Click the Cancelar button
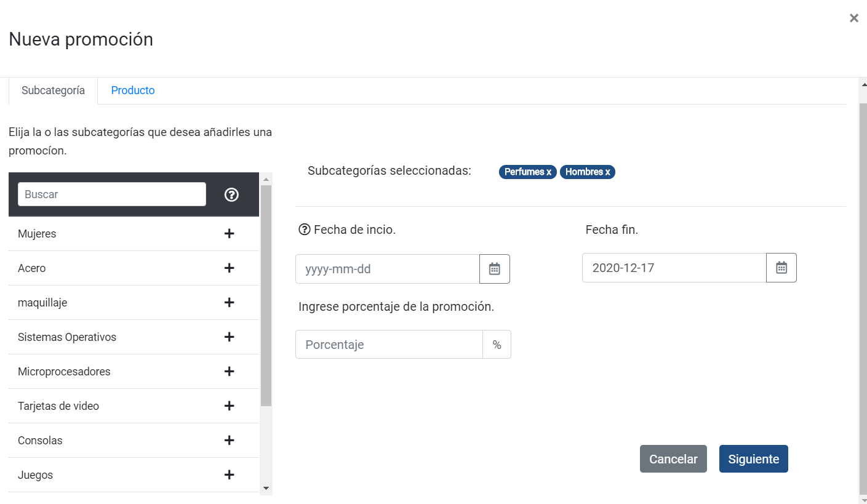 [673, 459]
